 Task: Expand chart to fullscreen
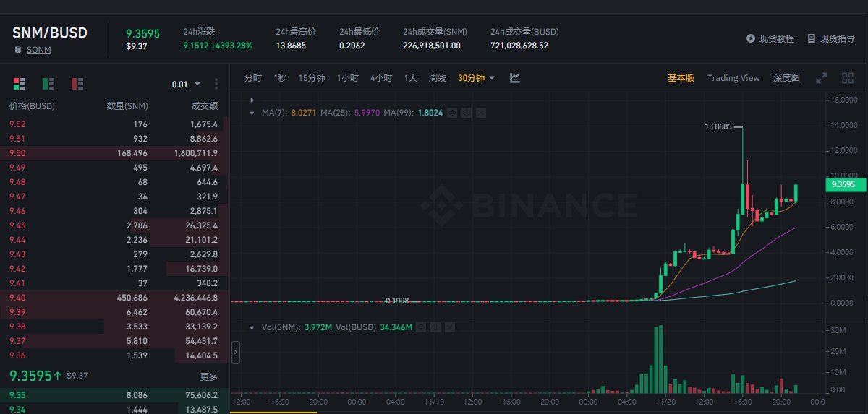coord(822,78)
